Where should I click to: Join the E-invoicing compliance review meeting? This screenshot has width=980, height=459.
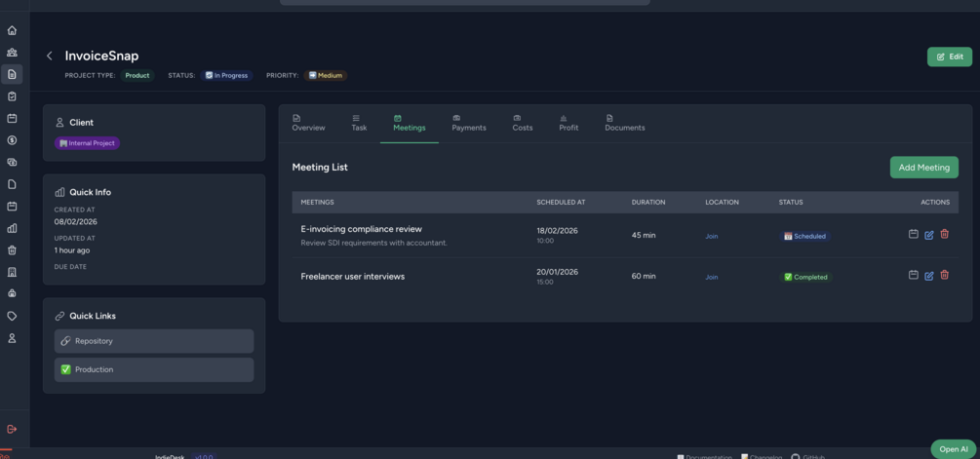711,236
